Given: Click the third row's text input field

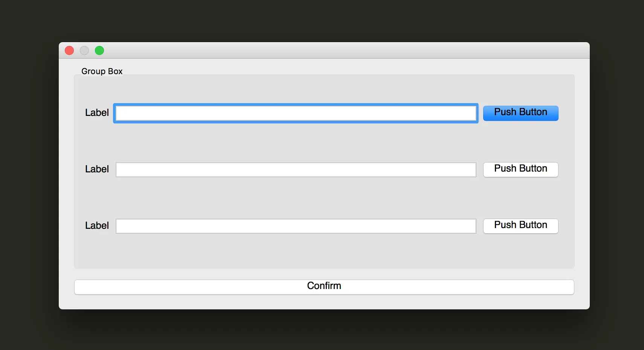Looking at the screenshot, I should click(296, 226).
